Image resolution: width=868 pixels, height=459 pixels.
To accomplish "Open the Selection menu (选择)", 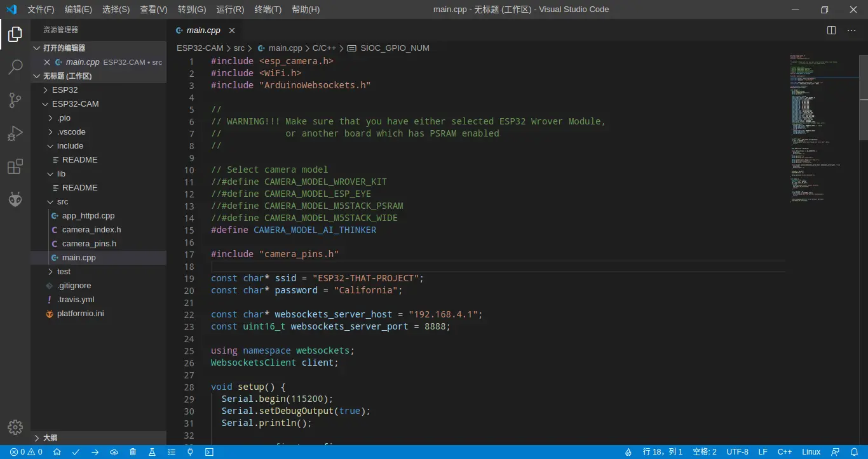I will click(x=116, y=10).
